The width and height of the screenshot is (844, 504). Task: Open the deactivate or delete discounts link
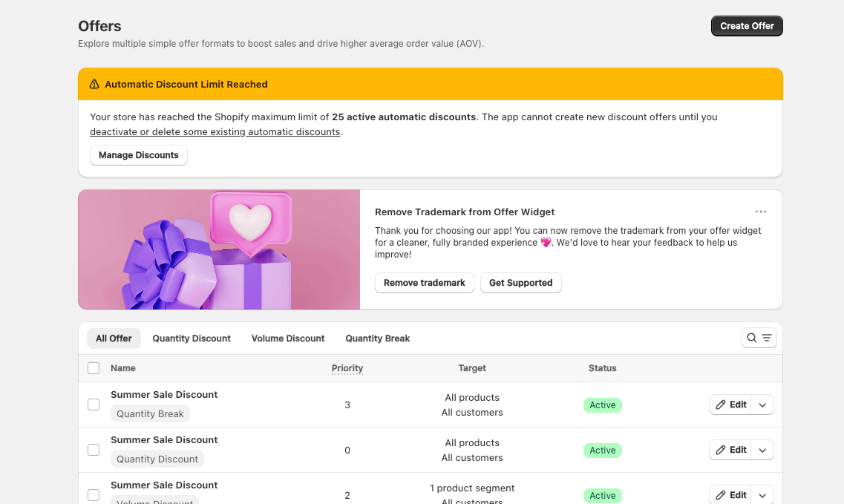coord(215,131)
